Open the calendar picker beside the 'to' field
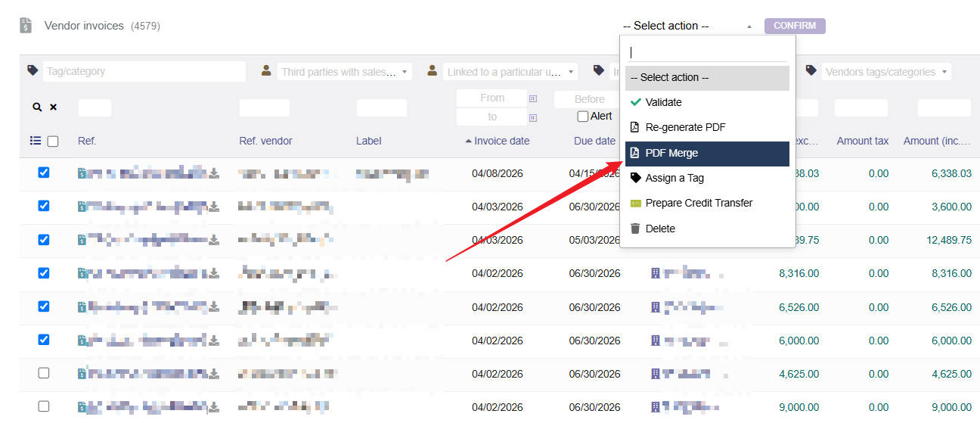 (533, 117)
